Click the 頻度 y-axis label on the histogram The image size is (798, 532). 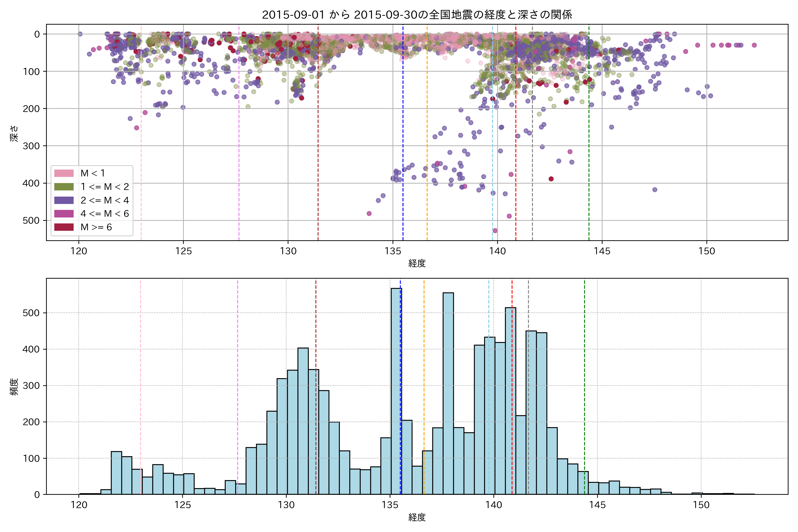click(14, 387)
